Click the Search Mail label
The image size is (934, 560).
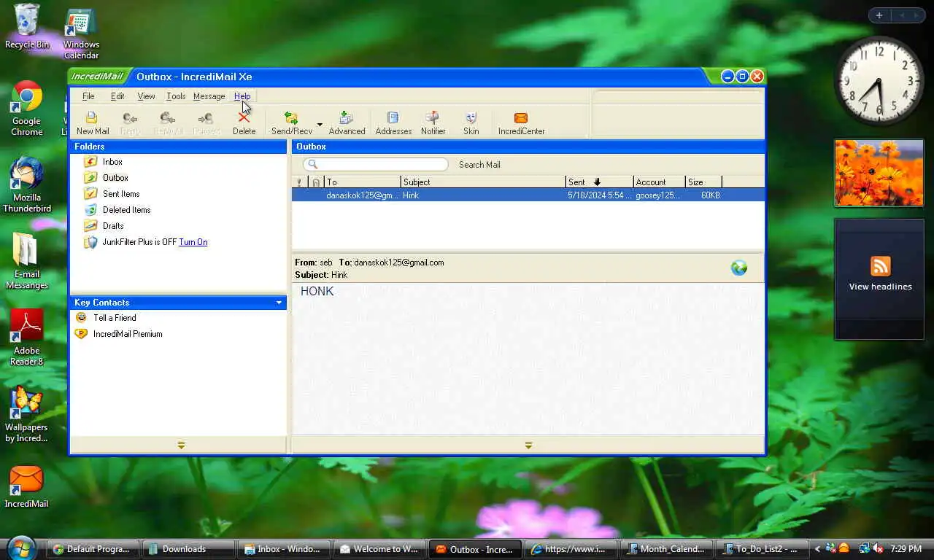[x=479, y=165]
